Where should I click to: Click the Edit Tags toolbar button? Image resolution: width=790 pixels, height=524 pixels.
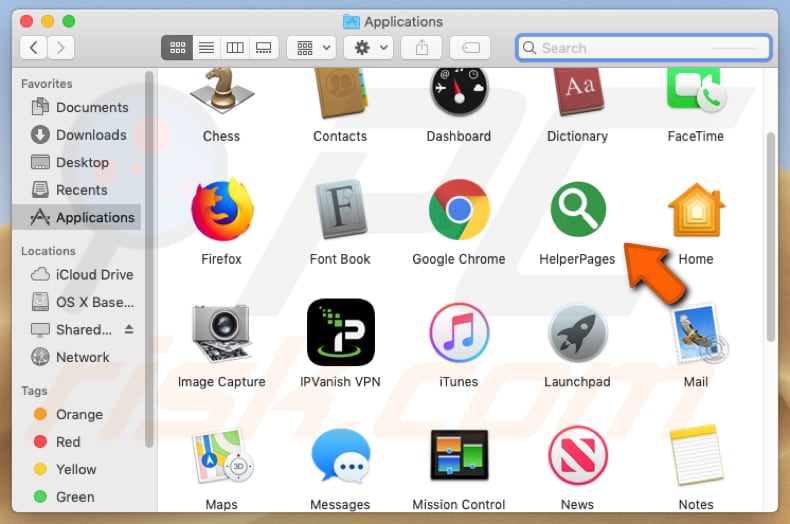point(470,48)
